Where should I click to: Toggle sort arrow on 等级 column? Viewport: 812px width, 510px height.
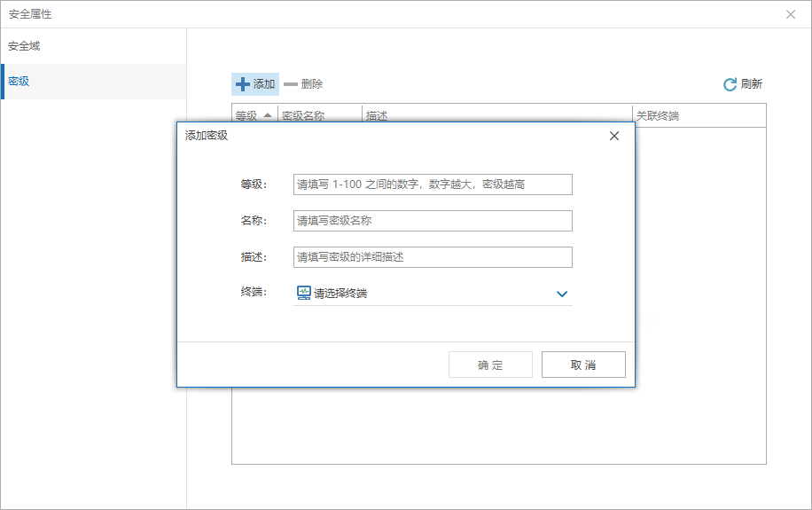(x=268, y=115)
